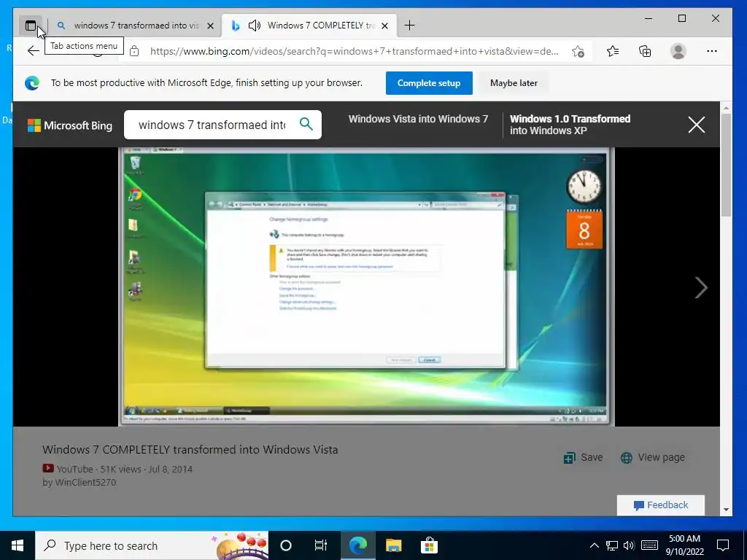The height and width of the screenshot is (560, 747).
Task: Add this page to favorites star icon
Action: click(x=578, y=51)
